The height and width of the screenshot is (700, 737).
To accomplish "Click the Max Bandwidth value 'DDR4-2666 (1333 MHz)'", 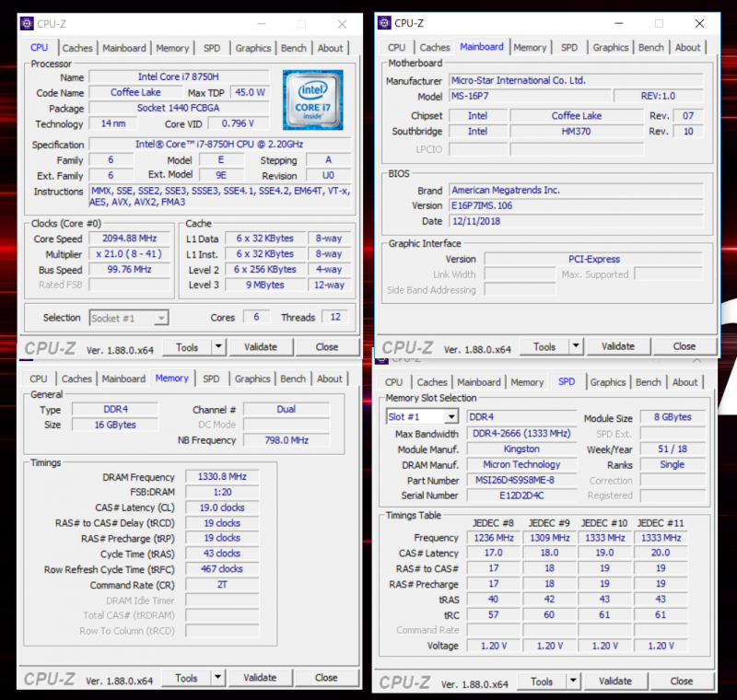I will pos(521,433).
